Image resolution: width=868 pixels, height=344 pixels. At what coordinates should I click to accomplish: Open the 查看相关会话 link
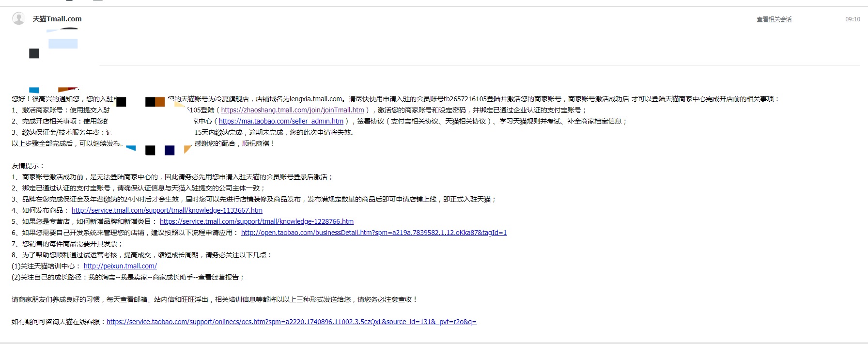point(774,19)
